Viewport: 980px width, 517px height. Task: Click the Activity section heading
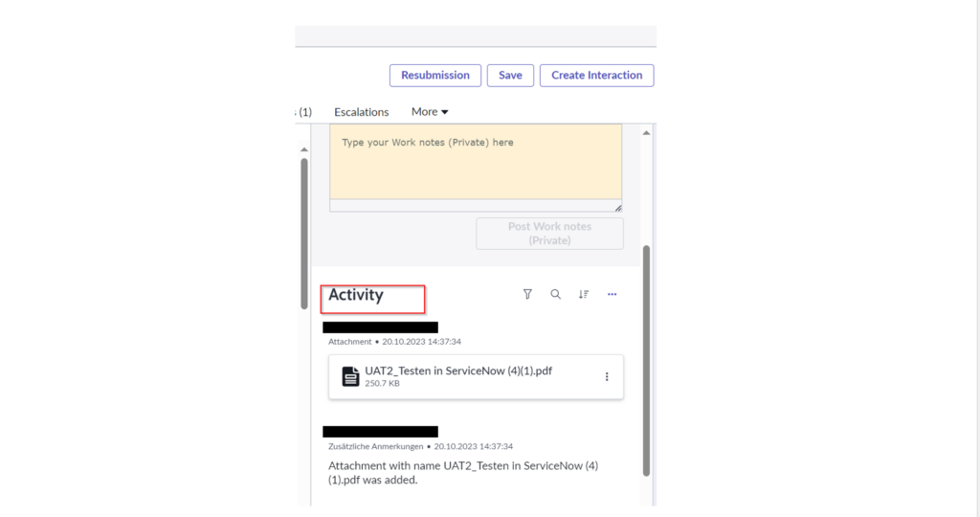tap(356, 295)
